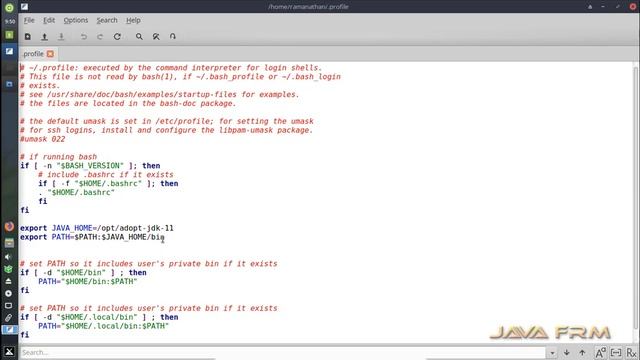This screenshot has width=640, height=360.
Task: Click the line PATH="$HOME/.local/bin:$PATH"
Action: (103, 326)
